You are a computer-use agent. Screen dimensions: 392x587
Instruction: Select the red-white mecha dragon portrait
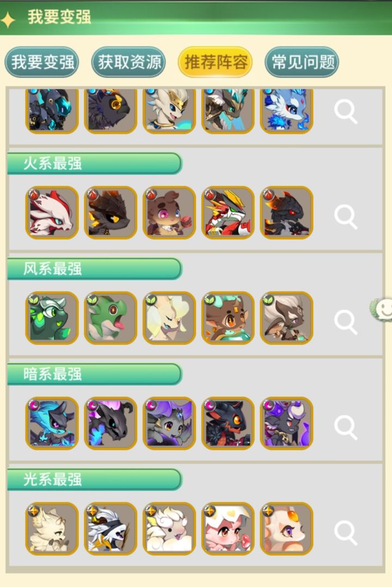[x=228, y=212]
